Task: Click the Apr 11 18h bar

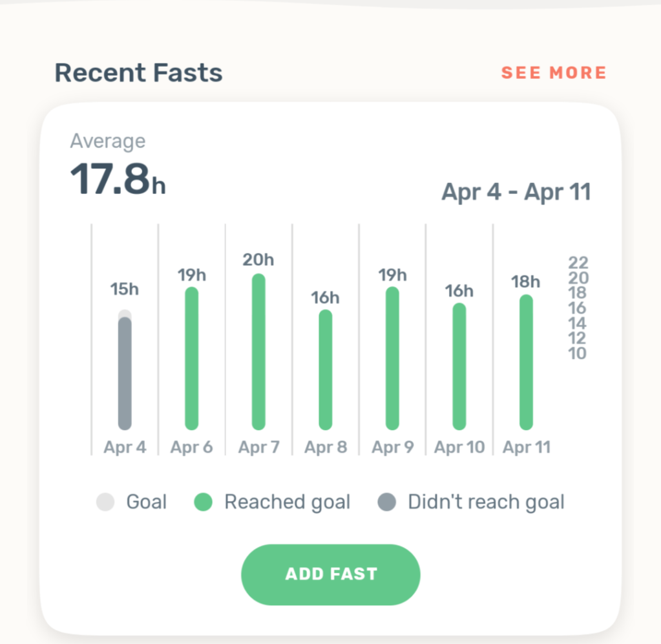Action: tap(526, 362)
